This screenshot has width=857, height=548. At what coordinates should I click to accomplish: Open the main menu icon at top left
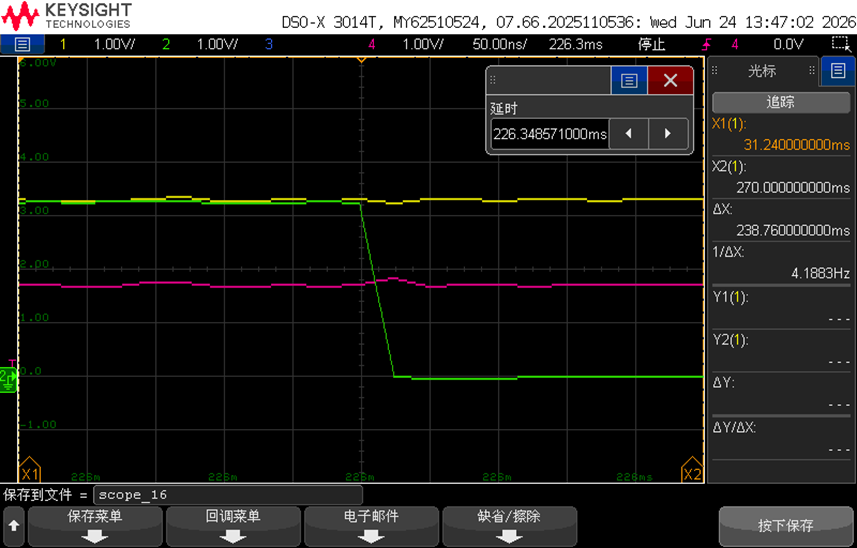click(x=22, y=44)
